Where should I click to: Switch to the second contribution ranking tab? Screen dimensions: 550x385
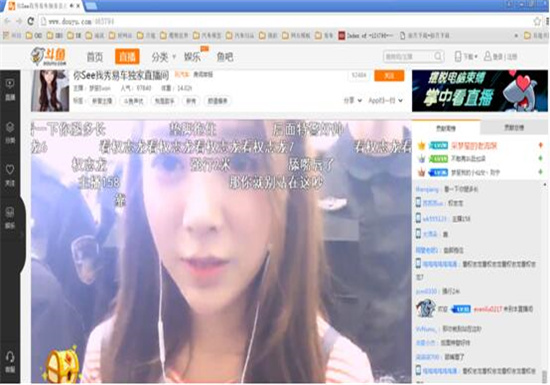pos(514,128)
